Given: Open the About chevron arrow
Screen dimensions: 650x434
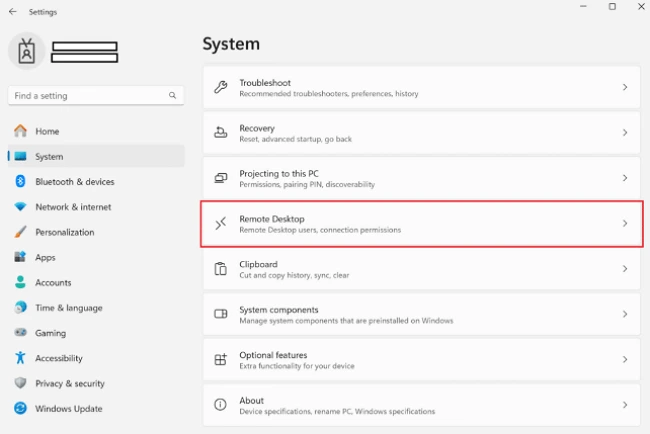Looking at the screenshot, I should [x=625, y=405].
